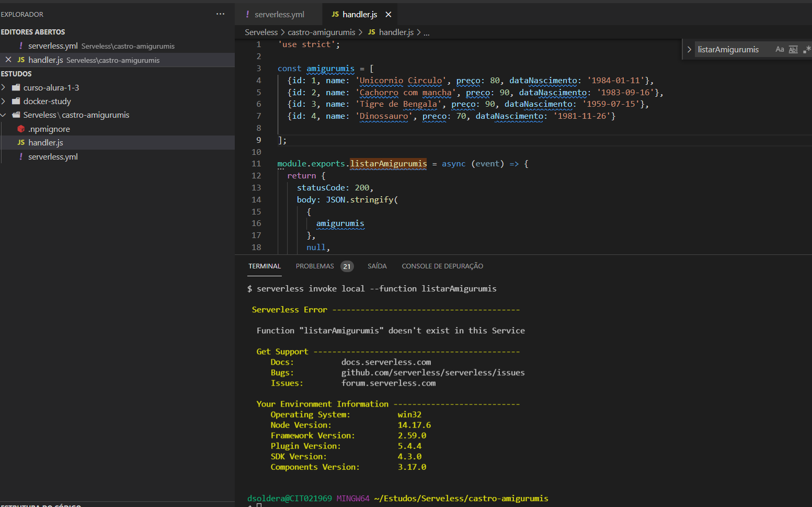The image size is (812, 507).
Task: Click highlighted listarAmigurumis in code
Action: (x=388, y=164)
